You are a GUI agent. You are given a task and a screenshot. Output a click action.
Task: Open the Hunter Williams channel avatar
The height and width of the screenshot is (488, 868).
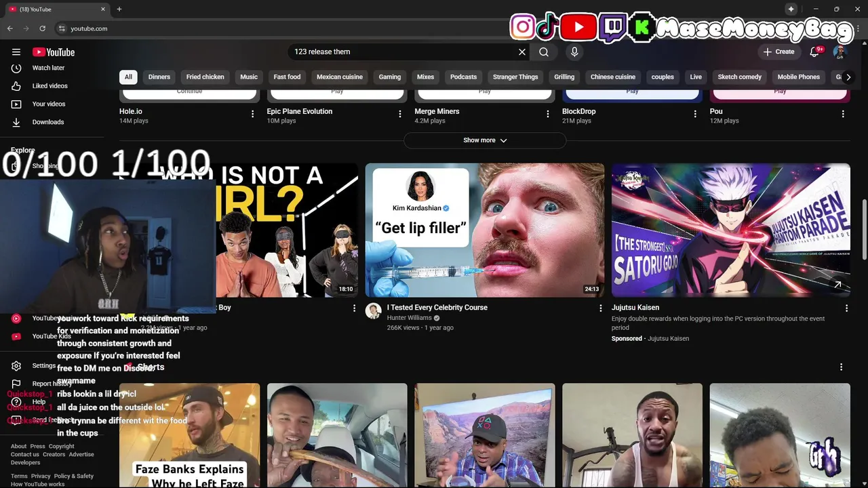tap(374, 311)
